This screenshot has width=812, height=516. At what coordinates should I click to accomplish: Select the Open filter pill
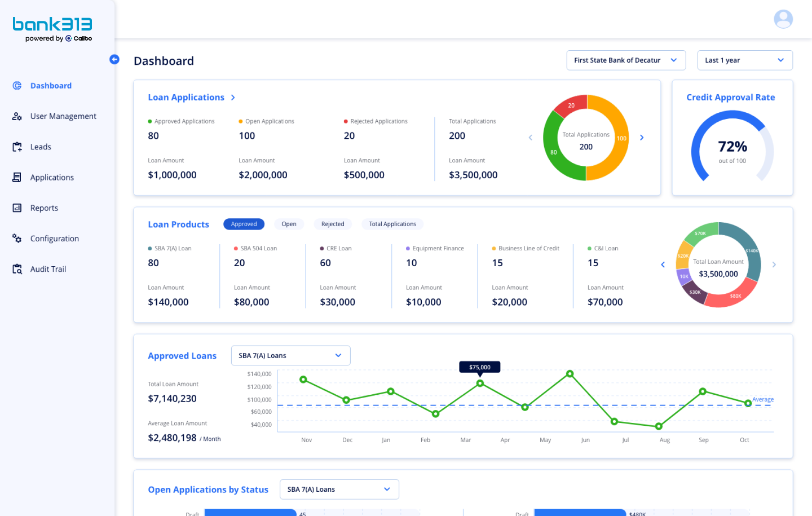point(289,224)
